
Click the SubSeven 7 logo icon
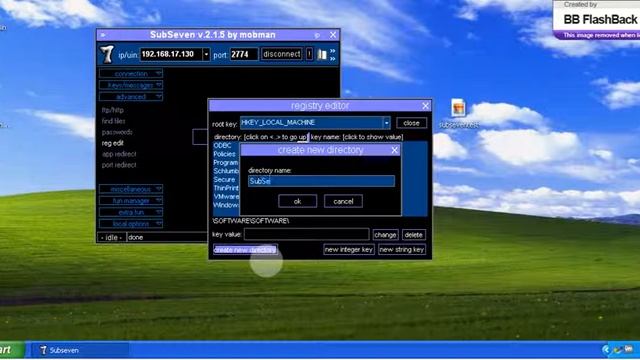tap(107, 54)
